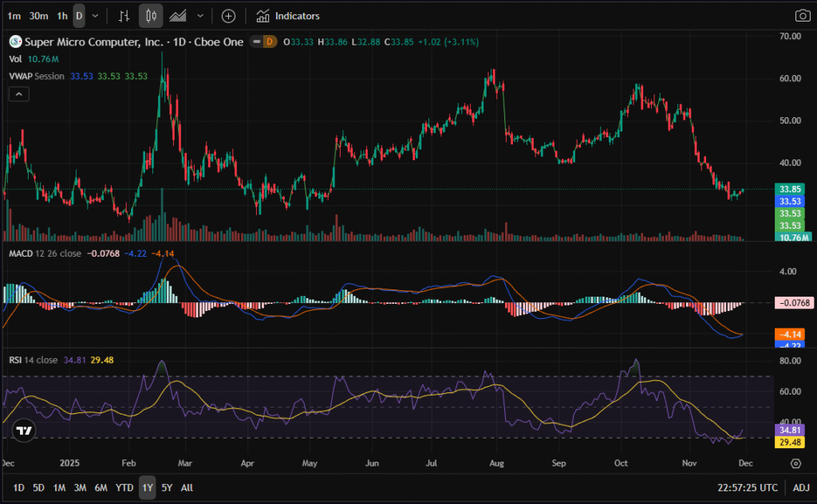Select the 1m interval
The image size is (817, 504).
point(14,16)
